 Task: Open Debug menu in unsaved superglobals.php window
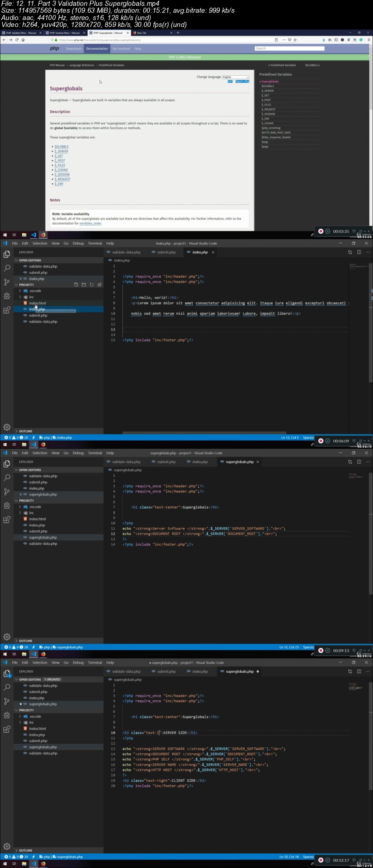pyautogui.click(x=78, y=662)
